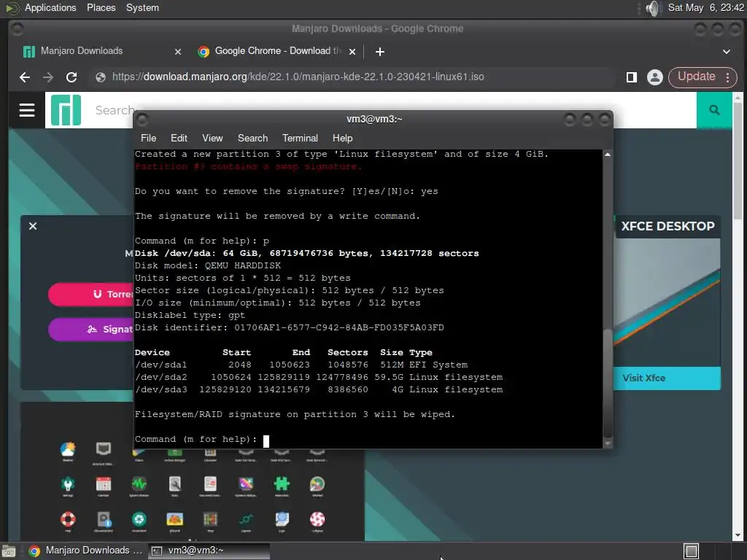Viewport: 747px width, 560px height.
Task: Click the Weather app icon in preview
Action: 68,449
